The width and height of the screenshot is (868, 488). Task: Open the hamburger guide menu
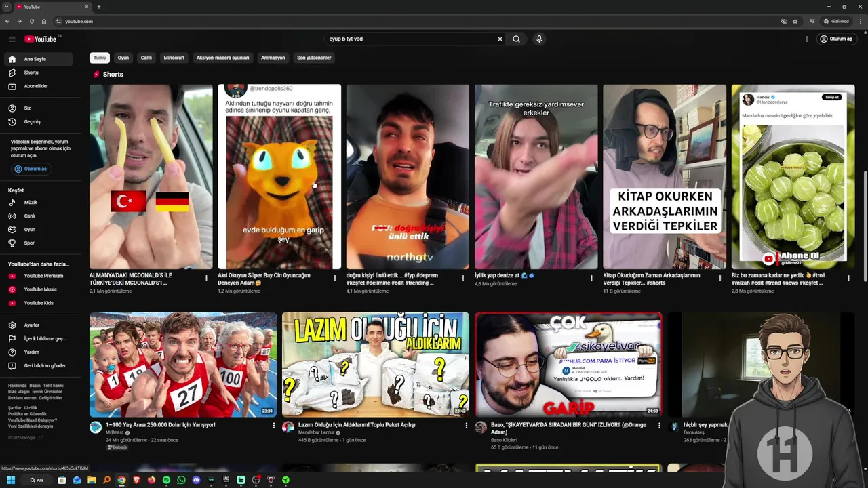pyautogui.click(x=12, y=39)
